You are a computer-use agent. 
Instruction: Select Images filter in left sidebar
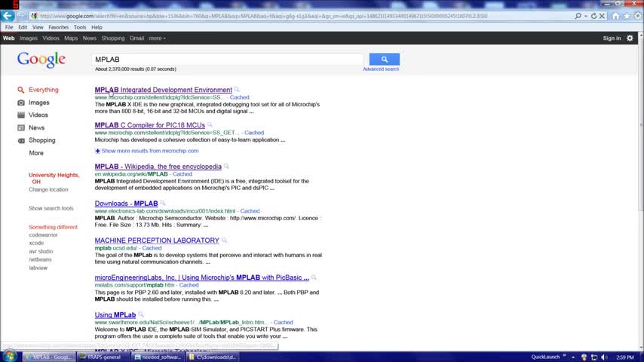click(38, 103)
